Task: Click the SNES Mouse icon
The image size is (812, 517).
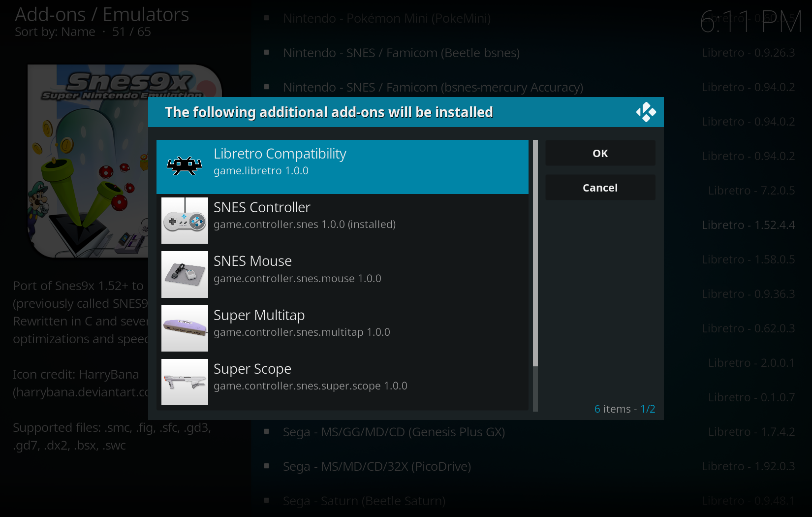Action: (x=185, y=274)
